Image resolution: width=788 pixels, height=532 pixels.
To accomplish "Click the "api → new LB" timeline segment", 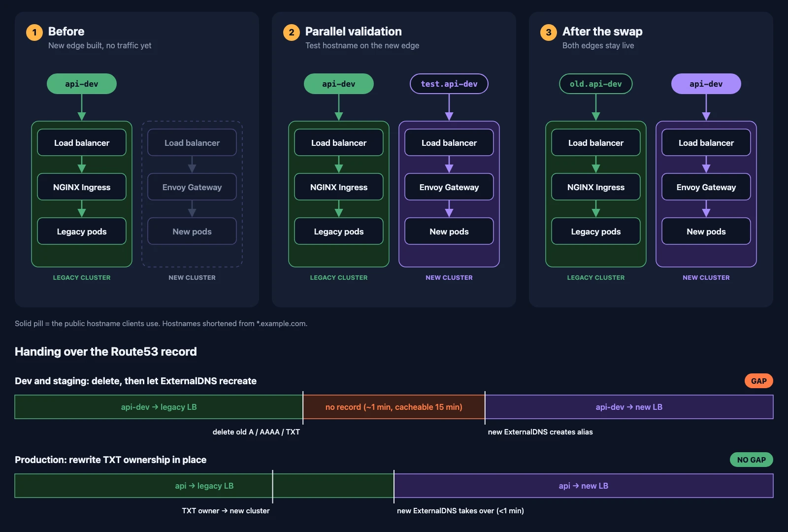I will pyautogui.click(x=584, y=486).
